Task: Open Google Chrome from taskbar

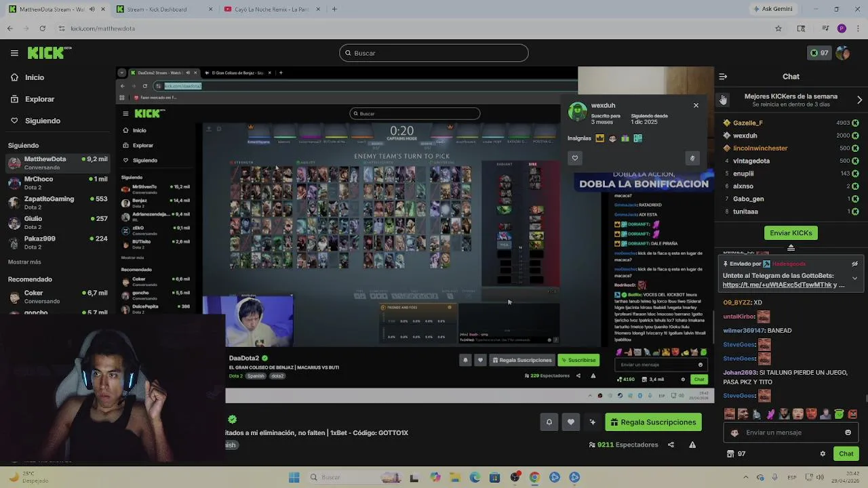Action: tap(534, 477)
